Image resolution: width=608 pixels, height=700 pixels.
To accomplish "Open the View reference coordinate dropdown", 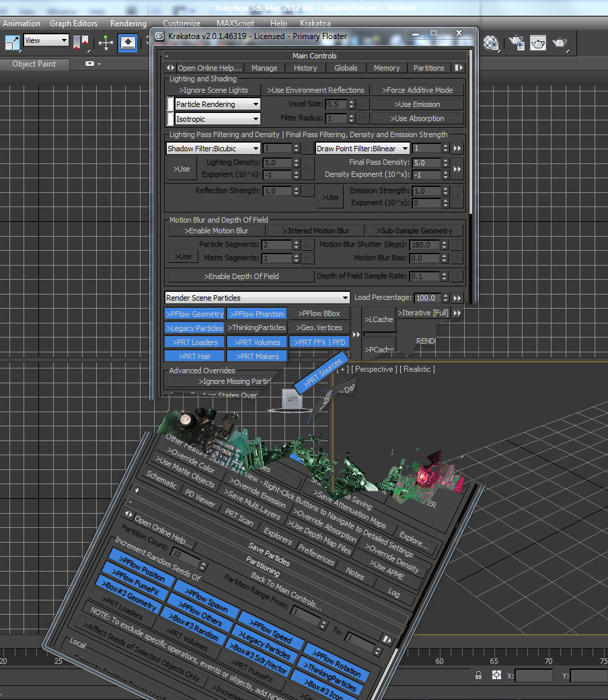I will click(46, 40).
